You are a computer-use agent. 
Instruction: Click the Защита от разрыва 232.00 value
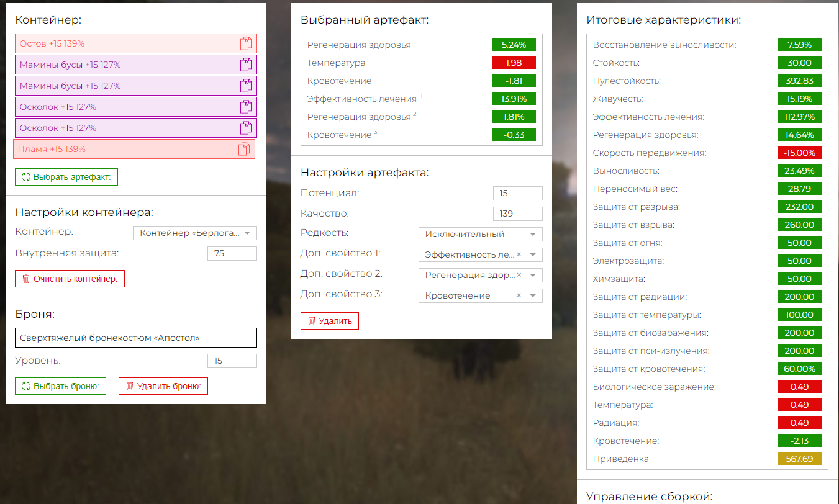[x=800, y=207]
